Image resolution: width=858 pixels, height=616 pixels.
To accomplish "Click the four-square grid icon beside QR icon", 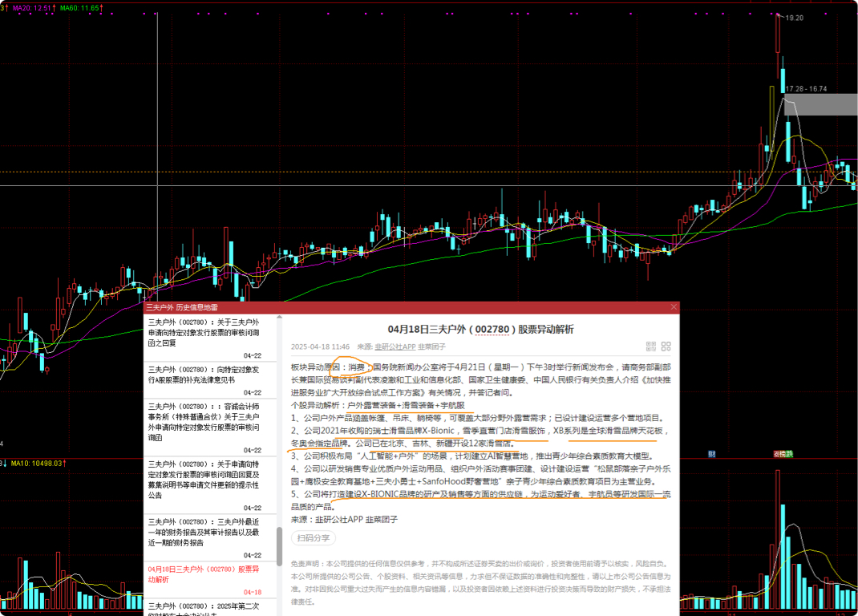I will (666, 346).
